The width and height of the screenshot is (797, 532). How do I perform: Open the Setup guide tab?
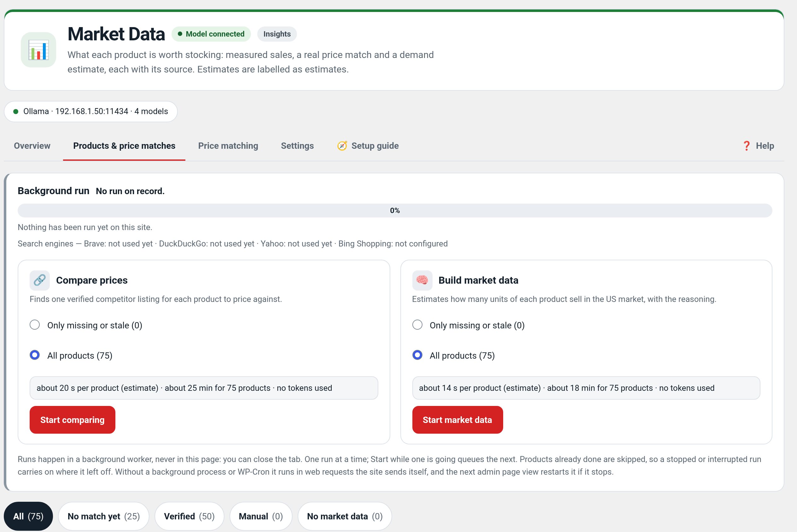pyautogui.click(x=368, y=146)
